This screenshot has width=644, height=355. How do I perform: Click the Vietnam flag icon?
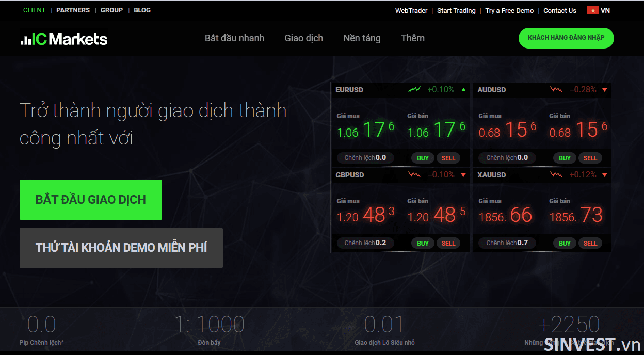[592, 10]
